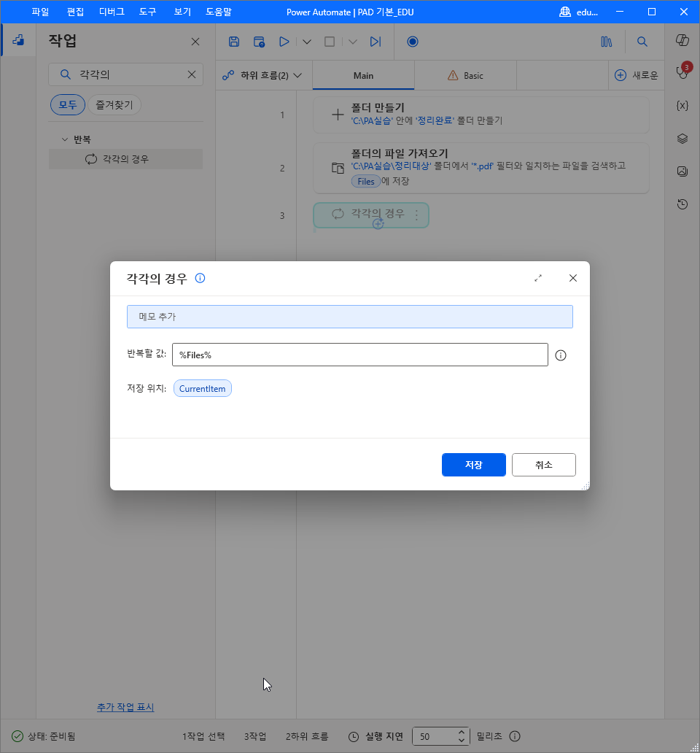Open the asset library books icon
The width and height of the screenshot is (700, 753).
coord(607,42)
